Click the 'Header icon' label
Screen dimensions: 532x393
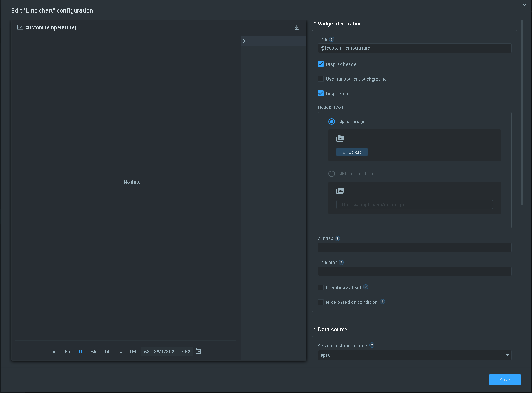330,107
